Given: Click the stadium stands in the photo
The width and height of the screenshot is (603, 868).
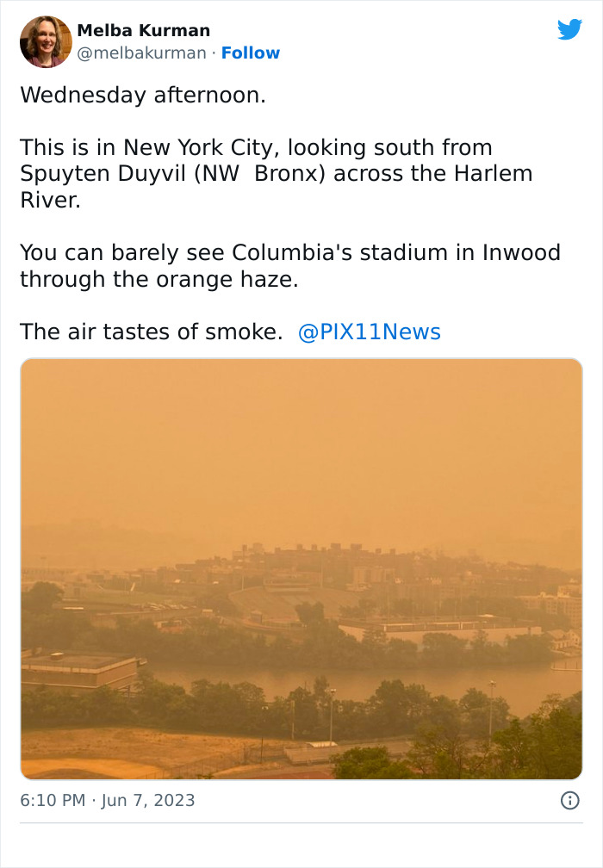Looking at the screenshot, I should tap(267, 604).
